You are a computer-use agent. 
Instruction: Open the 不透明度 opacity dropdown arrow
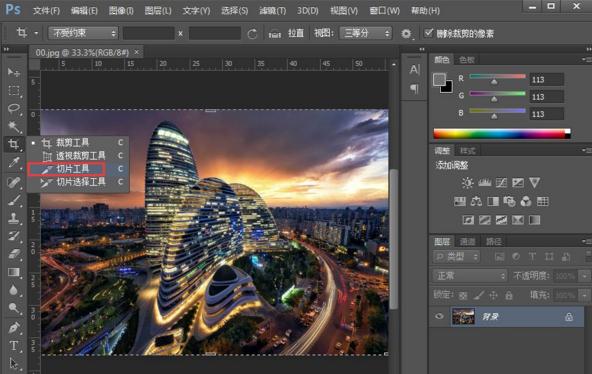coord(584,276)
